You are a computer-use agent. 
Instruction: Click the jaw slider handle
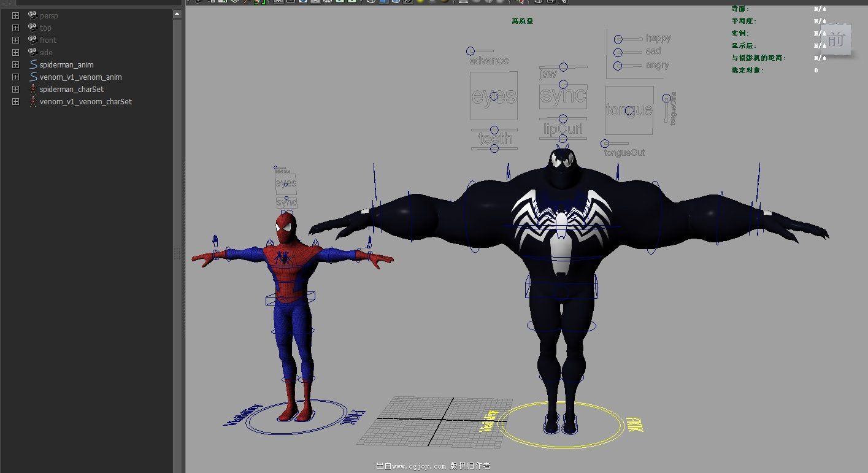click(564, 67)
